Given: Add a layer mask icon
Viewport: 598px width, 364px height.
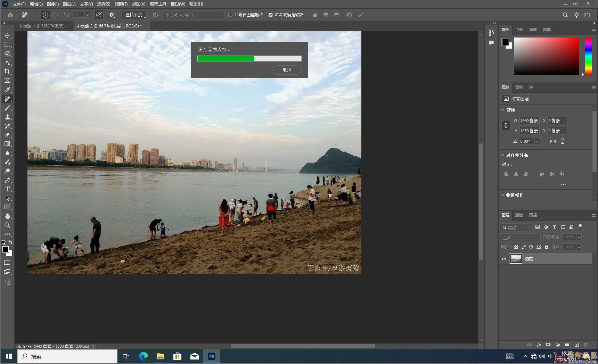Looking at the screenshot, I should 548,345.
